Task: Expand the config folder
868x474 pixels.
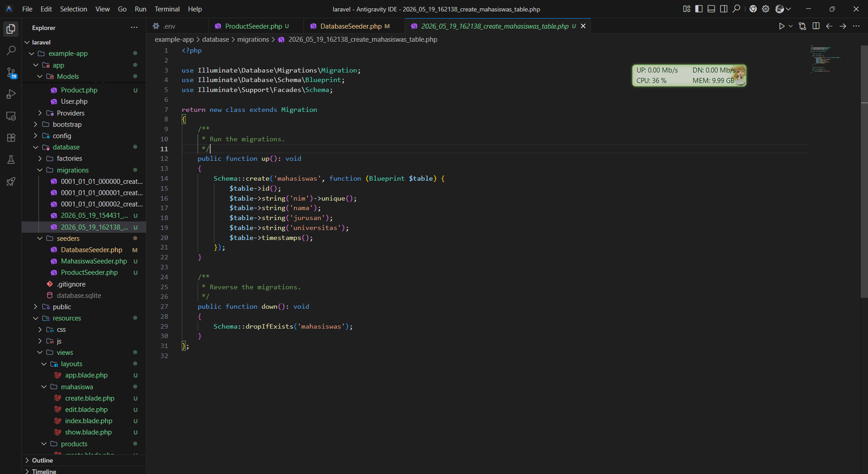Action: 84,136
